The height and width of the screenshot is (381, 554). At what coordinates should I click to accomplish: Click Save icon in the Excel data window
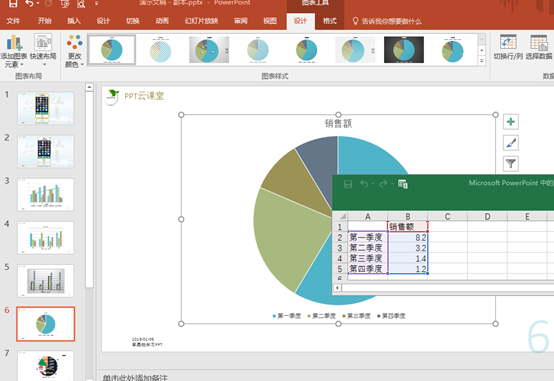pos(348,184)
